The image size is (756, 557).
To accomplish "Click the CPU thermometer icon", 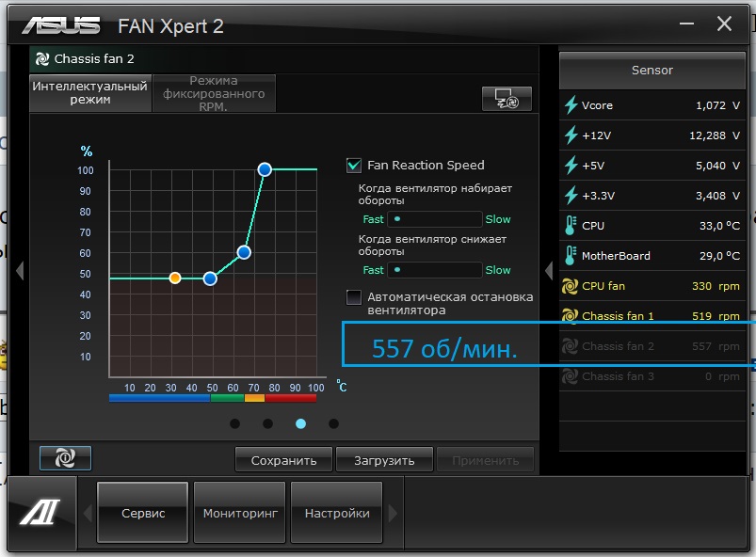I will [x=571, y=226].
